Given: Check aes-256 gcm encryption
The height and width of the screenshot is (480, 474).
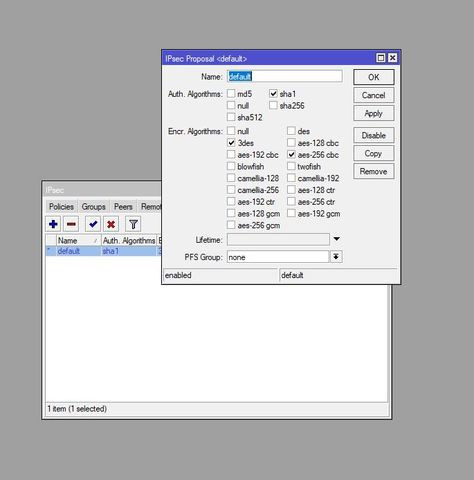Looking at the screenshot, I should (231, 225).
